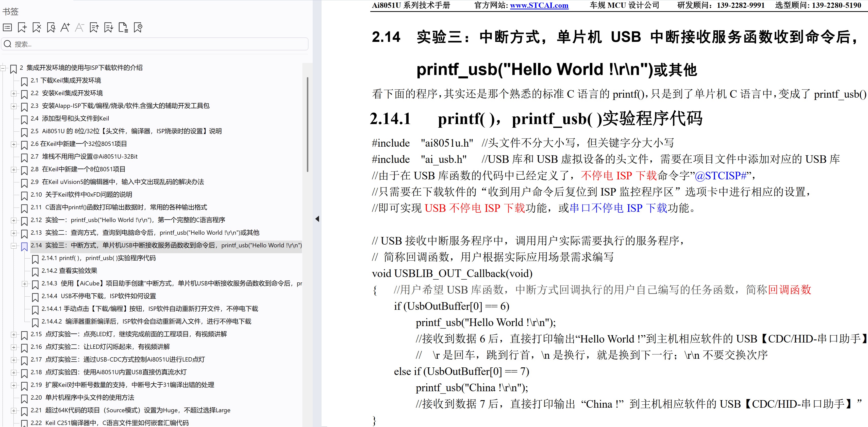Click the 书签 panel title
This screenshot has height=427, width=868.
pyautogui.click(x=10, y=12)
